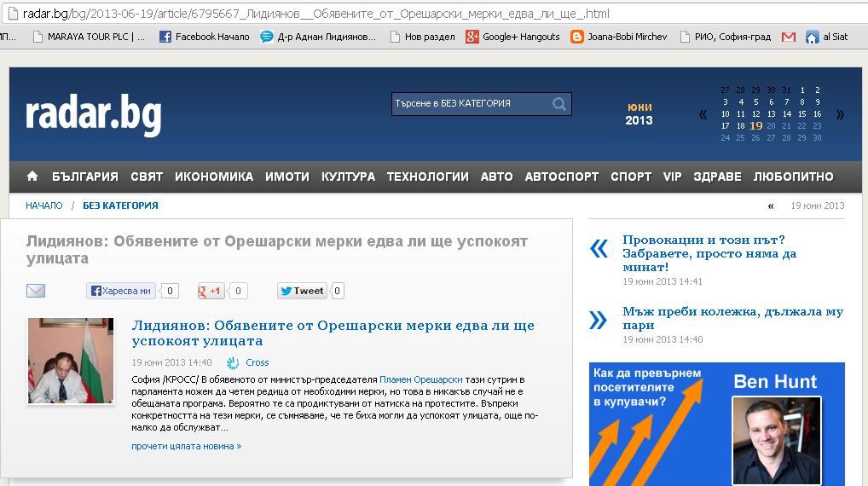The width and height of the screenshot is (868, 486).
Task: Open the Gmail bookmark icon
Action: 789,37
